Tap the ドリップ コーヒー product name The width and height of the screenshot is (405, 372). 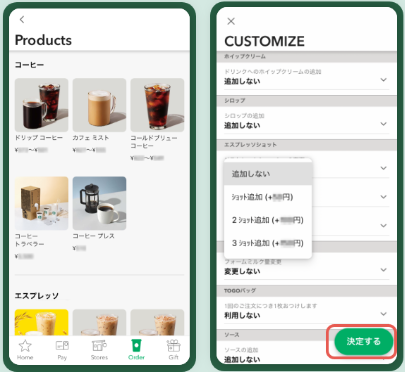39,138
